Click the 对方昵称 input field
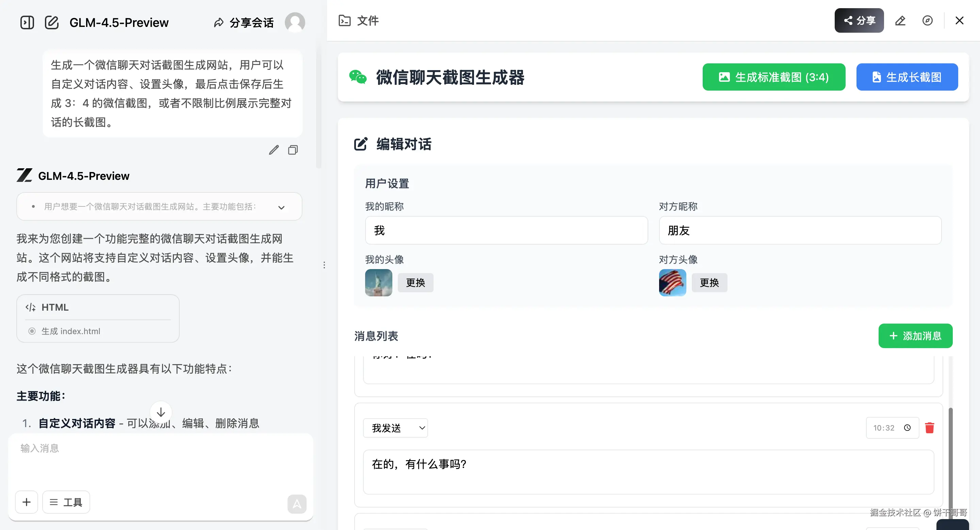 [800, 230]
